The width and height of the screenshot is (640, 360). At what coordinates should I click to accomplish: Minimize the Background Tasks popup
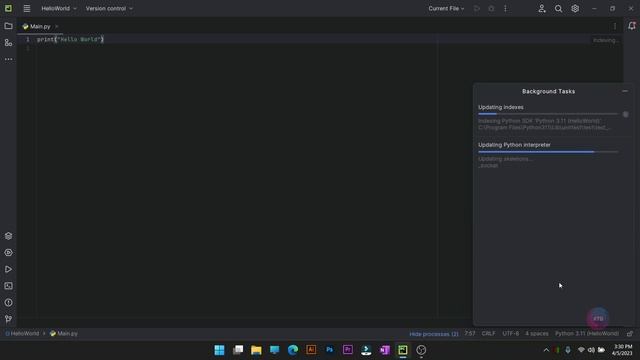pyautogui.click(x=625, y=91)
